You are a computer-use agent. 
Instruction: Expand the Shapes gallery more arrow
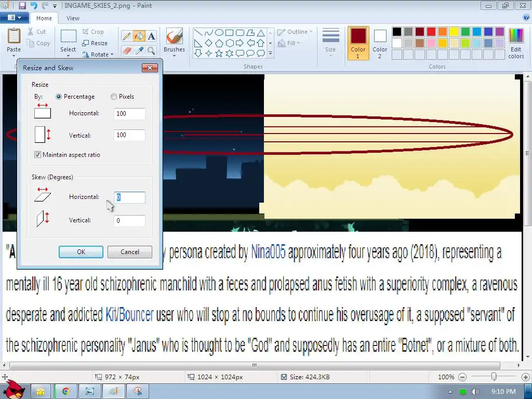tap(270, 54)
